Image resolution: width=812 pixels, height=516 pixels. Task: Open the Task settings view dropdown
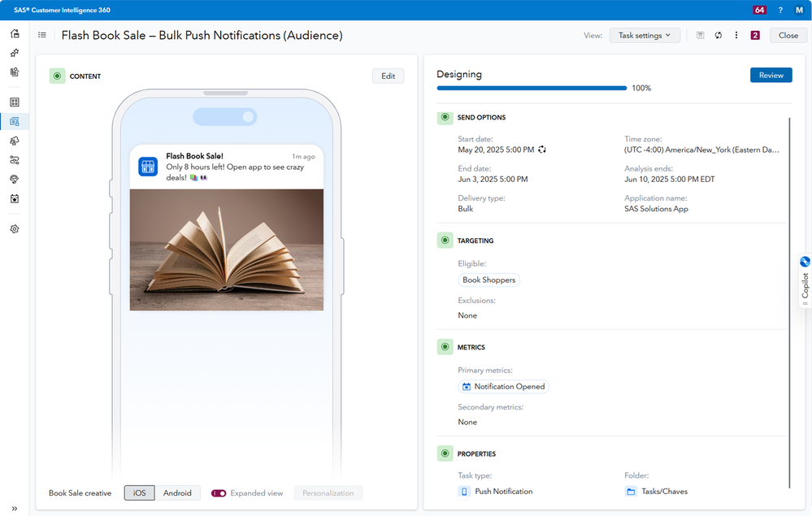point(645,36)
